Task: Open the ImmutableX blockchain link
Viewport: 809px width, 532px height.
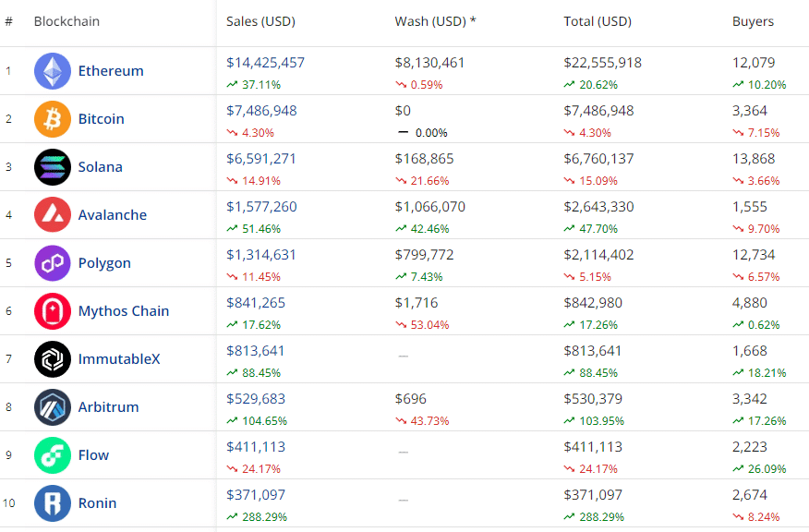Action: [x=119, y=358]
